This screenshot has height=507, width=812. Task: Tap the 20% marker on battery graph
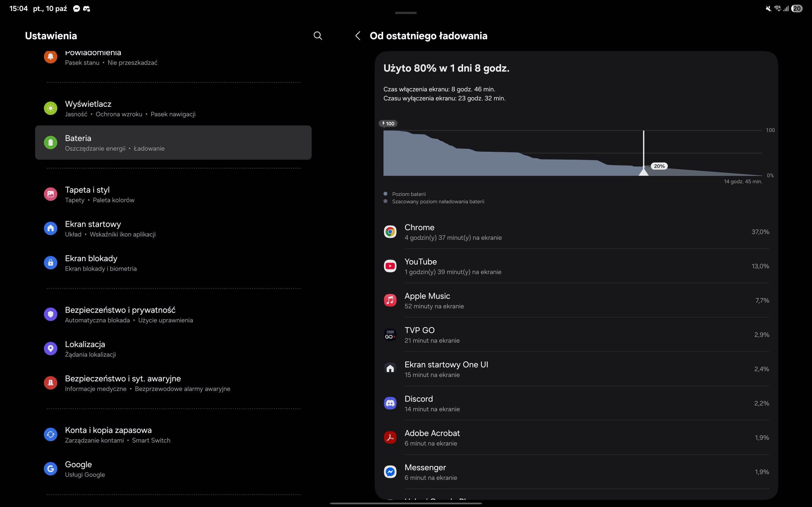click(659, 166)
